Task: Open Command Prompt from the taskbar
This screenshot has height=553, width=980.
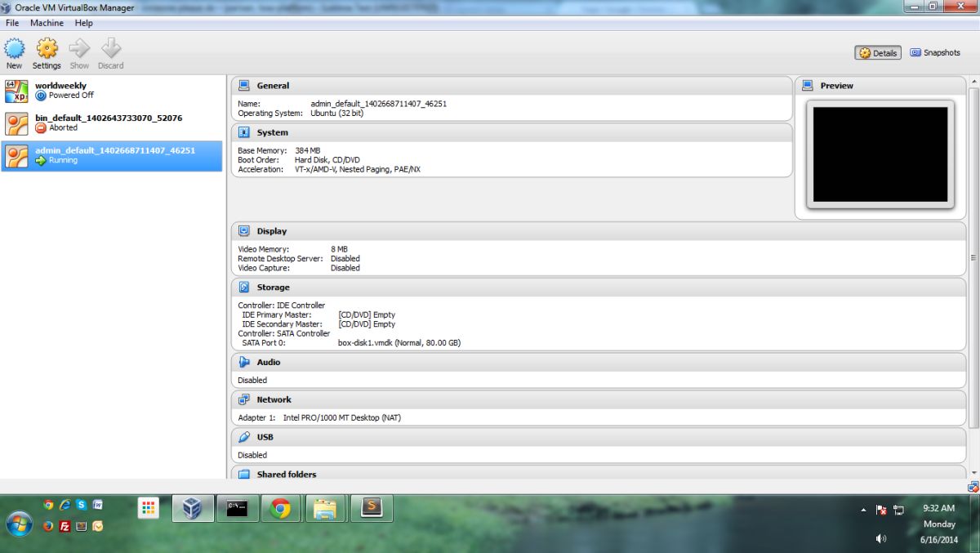Action: [x=238, y=508]
